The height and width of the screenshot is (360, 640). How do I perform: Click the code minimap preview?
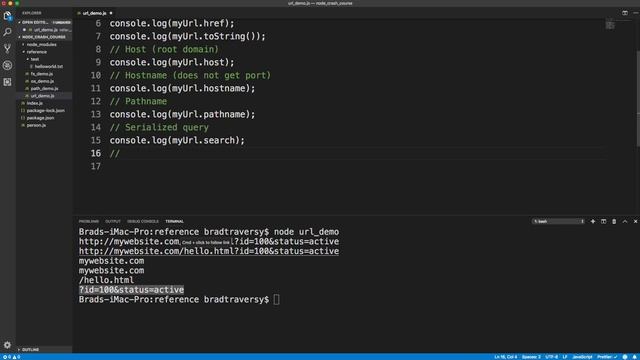click(610, 24)
